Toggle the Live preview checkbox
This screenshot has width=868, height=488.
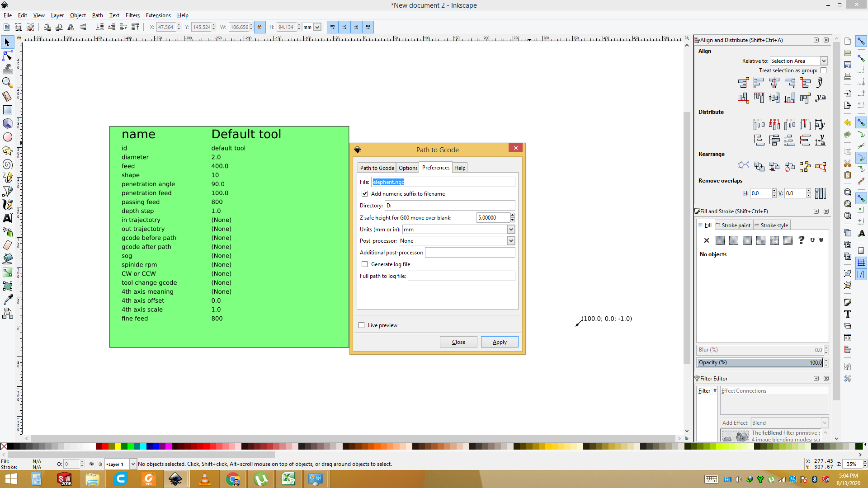[361, 325]
